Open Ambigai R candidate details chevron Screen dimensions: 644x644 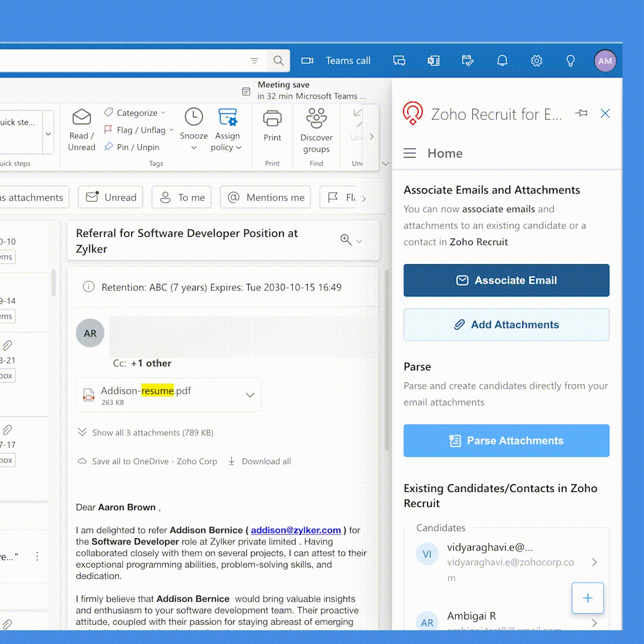595,623
